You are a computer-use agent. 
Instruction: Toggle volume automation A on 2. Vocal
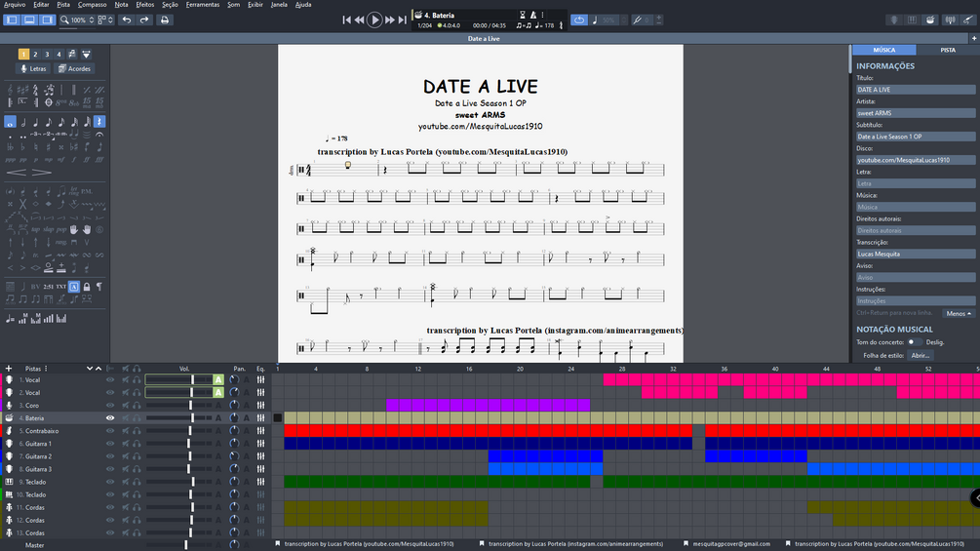click(x=218, y=392)
